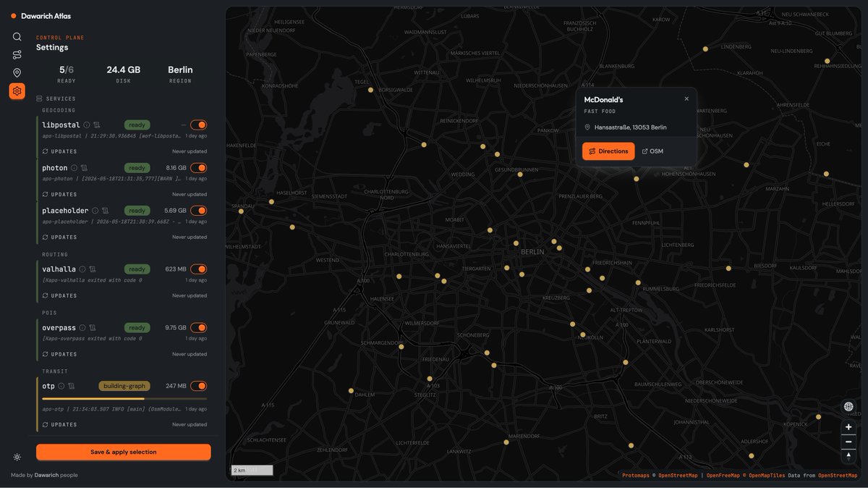
Task: Select the map marker near Borsigwalde
Action: (x=370, y=90)
